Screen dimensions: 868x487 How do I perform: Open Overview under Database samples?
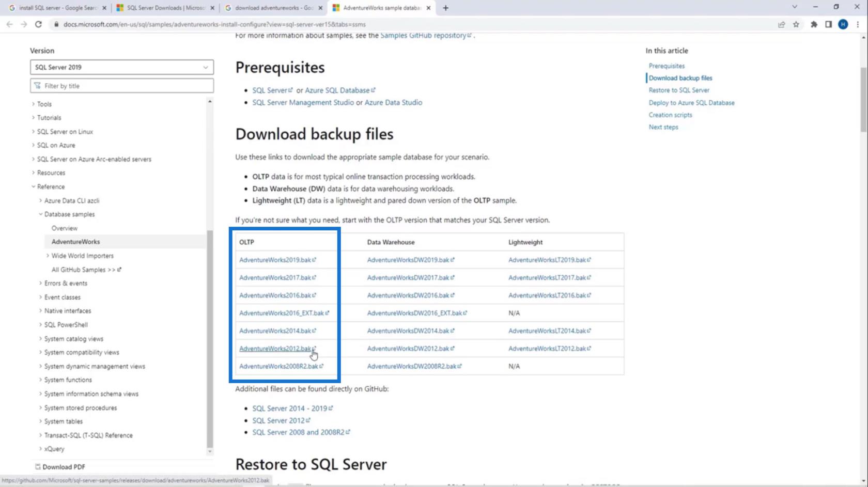(65, 228)
